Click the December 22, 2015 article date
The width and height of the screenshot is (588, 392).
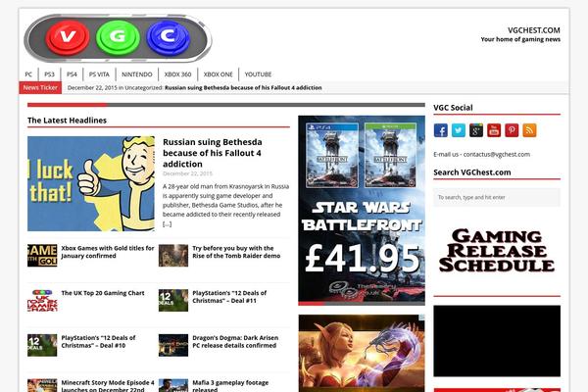[187, 173]
